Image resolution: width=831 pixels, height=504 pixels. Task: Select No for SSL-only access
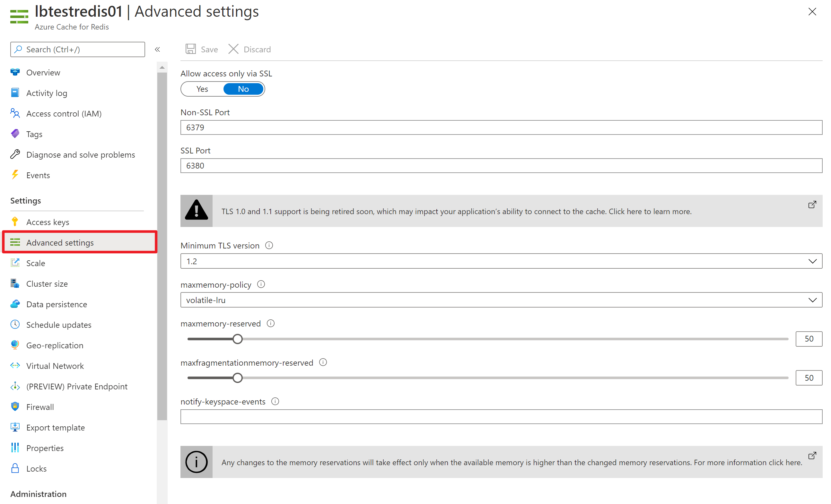point(243,89)
